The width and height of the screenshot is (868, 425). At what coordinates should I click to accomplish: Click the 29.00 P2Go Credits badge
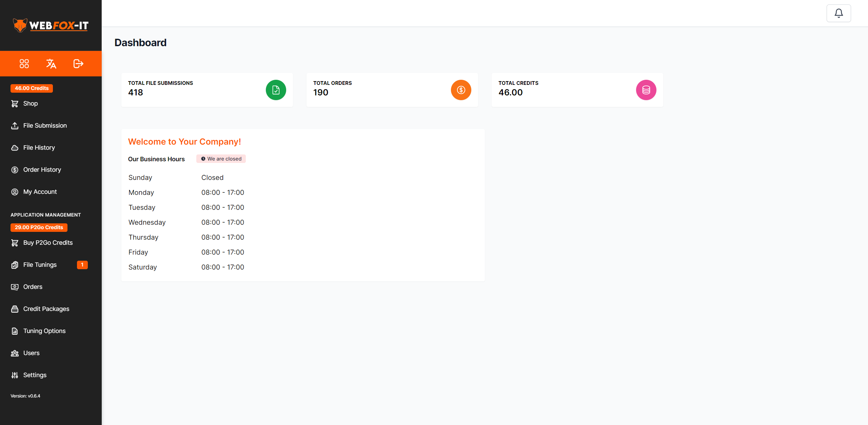(39, 227)
